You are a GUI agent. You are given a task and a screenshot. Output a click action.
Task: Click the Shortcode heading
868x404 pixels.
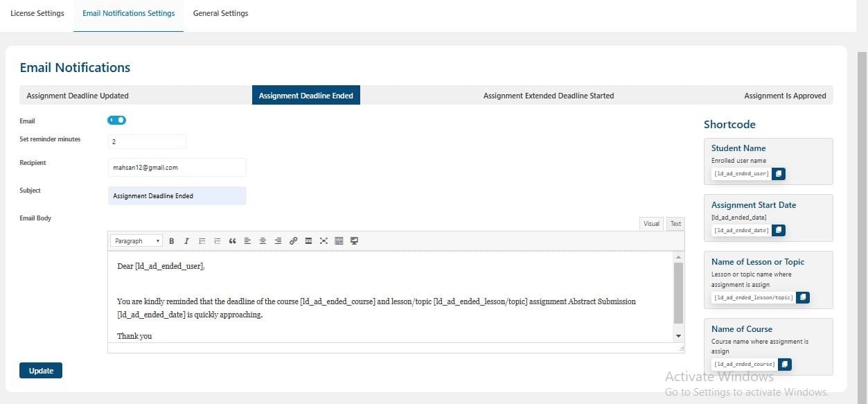click(x=729, y=125)
